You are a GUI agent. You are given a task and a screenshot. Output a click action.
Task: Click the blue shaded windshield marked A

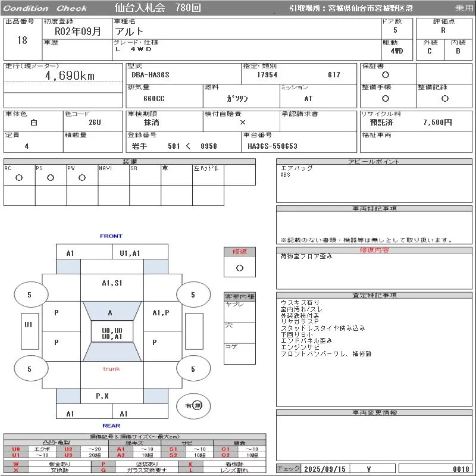(111, 312)
